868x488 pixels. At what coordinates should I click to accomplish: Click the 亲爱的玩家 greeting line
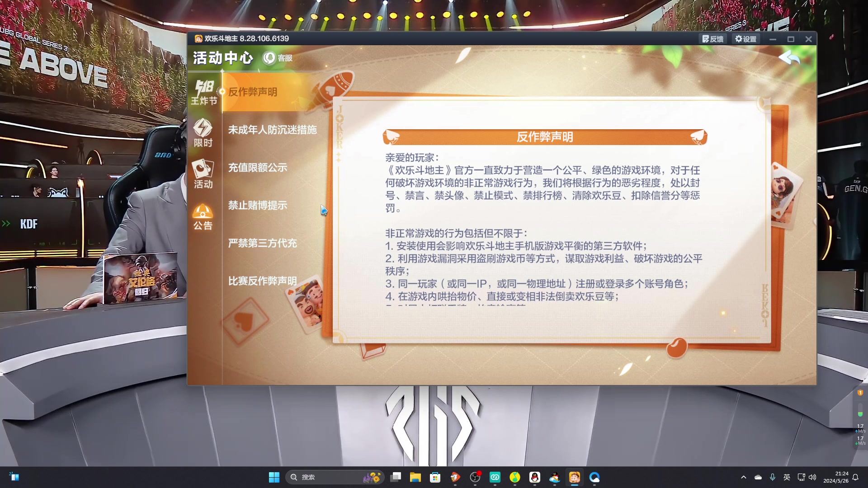click(412, 158)
